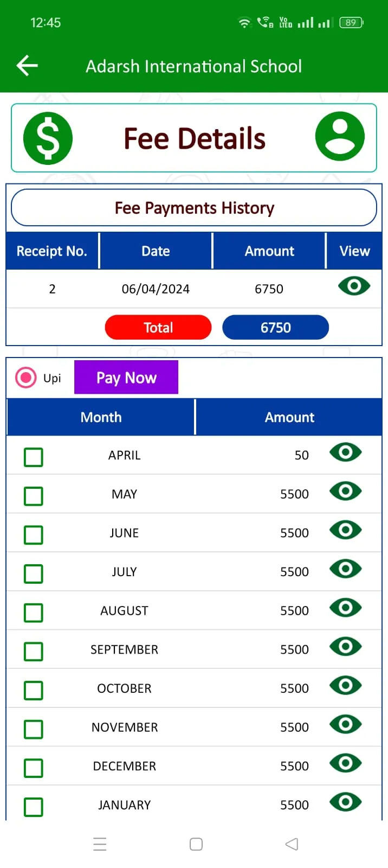View JUNE fee breakdown eye icon
The image size is (388, 868).
click(x=345, y=529)
